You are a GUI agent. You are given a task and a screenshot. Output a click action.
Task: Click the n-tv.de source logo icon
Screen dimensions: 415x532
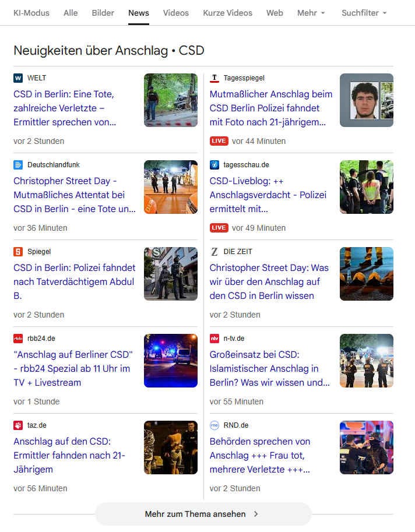click(x=214, y=339)
